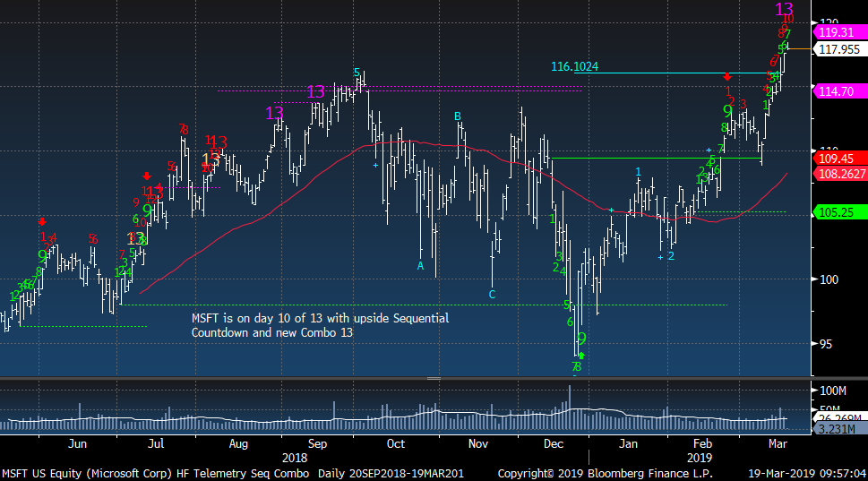Click the green 9 at December low
Viewport: 868px width, 481px height.
[x=581, y=339]
